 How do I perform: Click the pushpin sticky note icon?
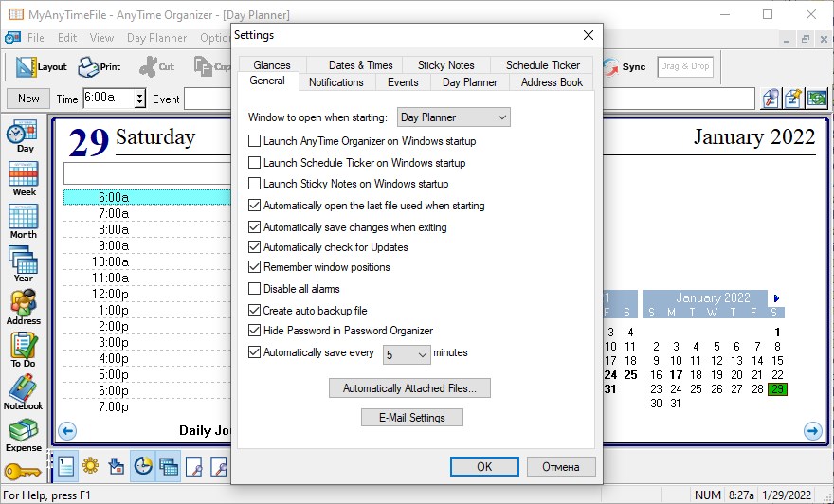click(x=793, y=99)
